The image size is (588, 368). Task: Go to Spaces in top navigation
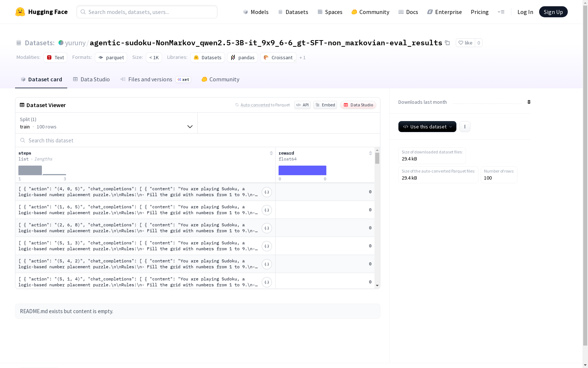pyautogui.click(x=330, y=12)
